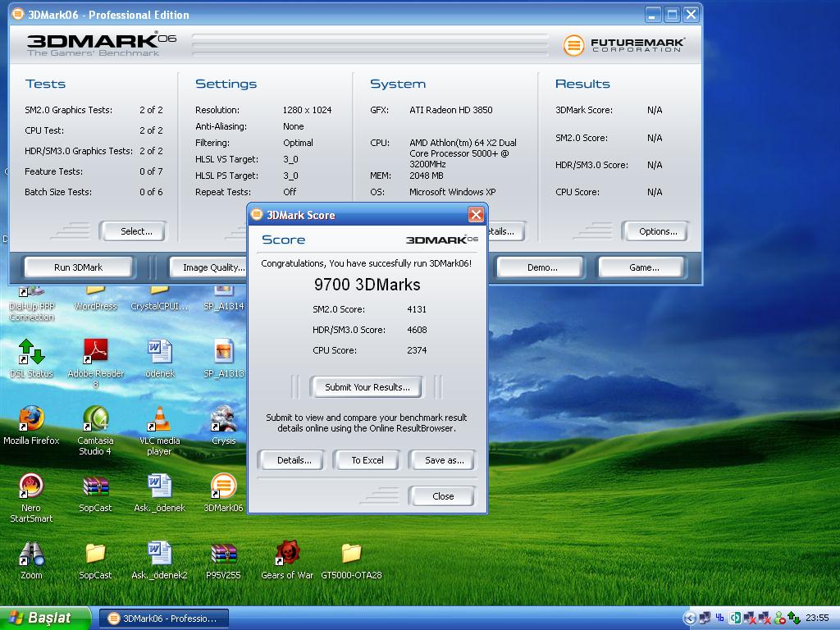Select 3DMark06 taskbar button

pyautogui.click(x=164, y=619)
